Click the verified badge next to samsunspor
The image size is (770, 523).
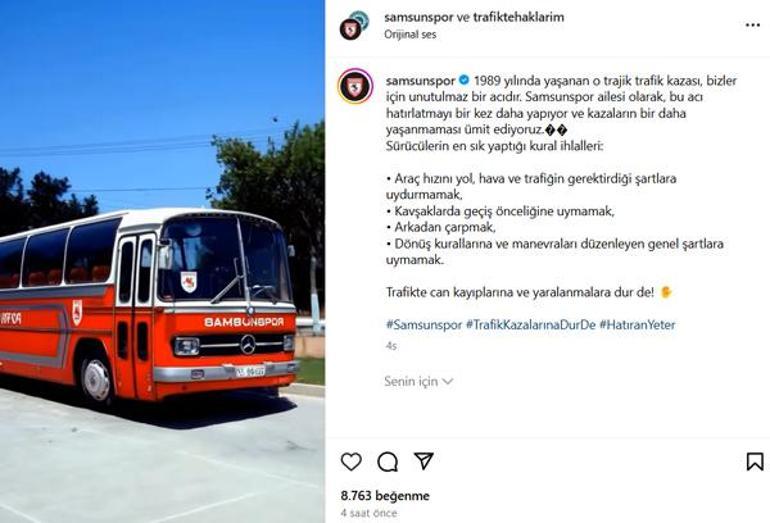[x=464, y=80]
